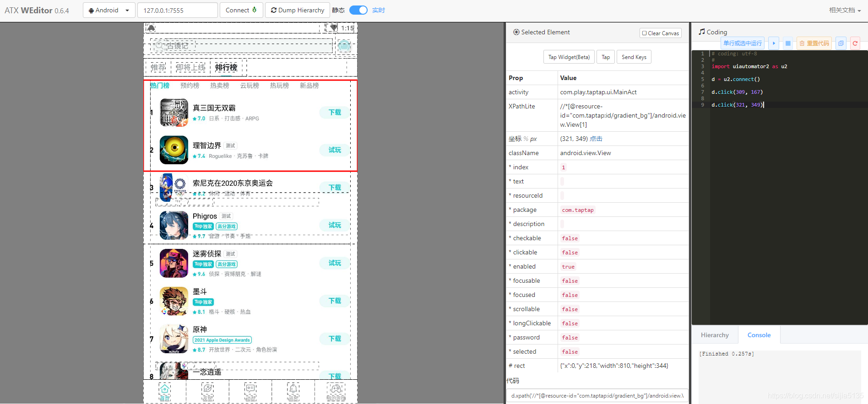Image resolution: width=868 pixels, height=404 pixels.
Task: Select the 排行榜 tab in phone screen
Action: click(226, 67)
